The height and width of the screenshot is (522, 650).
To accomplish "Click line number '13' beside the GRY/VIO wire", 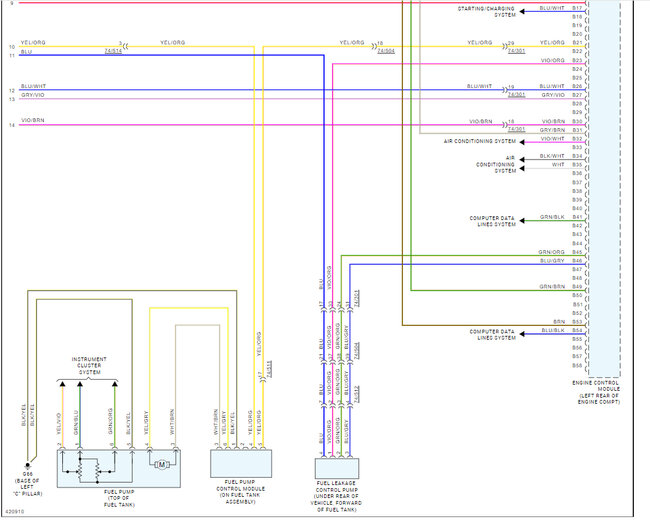I will click(x=12, y=99).
